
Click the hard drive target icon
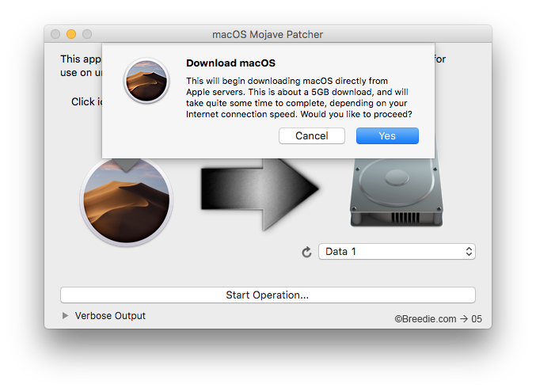[397, 192]
